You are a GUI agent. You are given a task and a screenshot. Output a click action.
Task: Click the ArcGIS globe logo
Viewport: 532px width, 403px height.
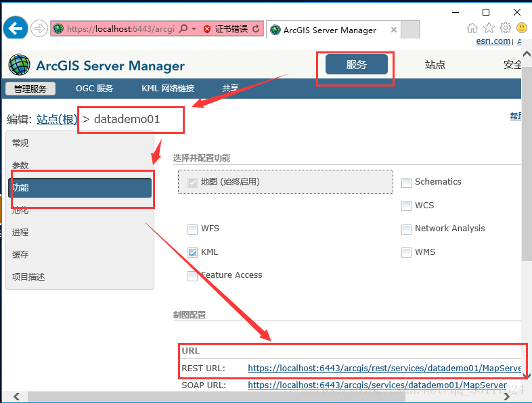point(20,65)
